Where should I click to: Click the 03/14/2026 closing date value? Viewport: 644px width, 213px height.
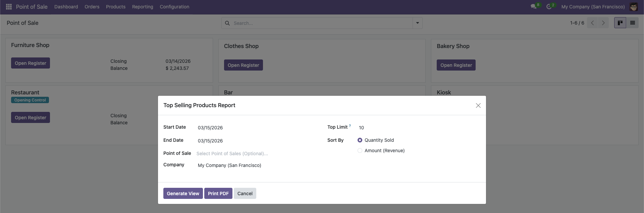click(178, 61)
